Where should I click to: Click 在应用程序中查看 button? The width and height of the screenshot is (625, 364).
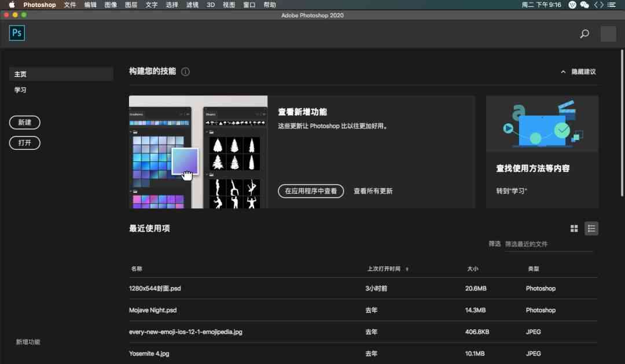click(311, 191)
